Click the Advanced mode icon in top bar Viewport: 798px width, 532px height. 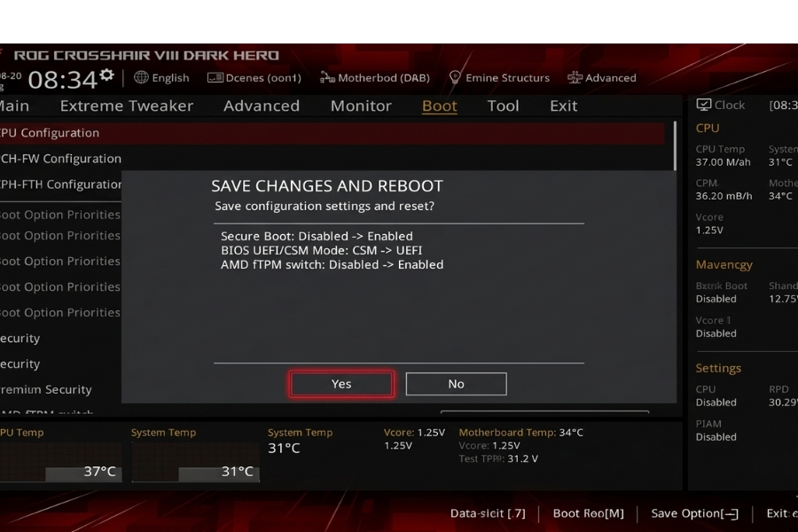[575, 77]
